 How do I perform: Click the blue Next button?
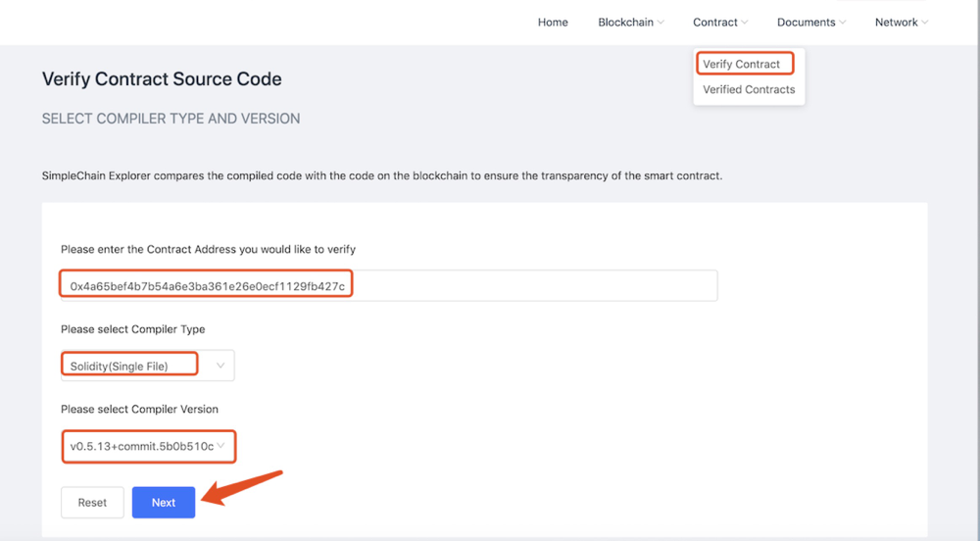pos(164,503)
